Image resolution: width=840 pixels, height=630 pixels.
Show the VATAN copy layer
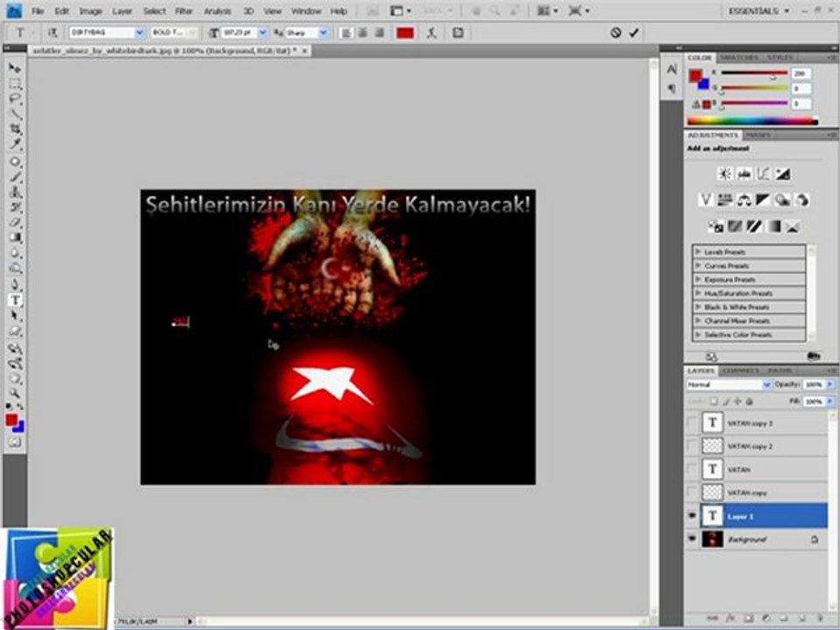(691, 493)
